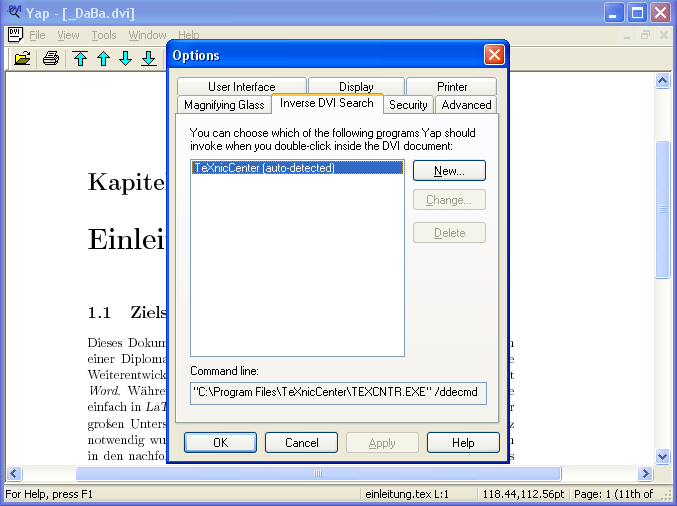Go to the previous page with the up arrow
The image size is (677, 506).
coord(103,58)
